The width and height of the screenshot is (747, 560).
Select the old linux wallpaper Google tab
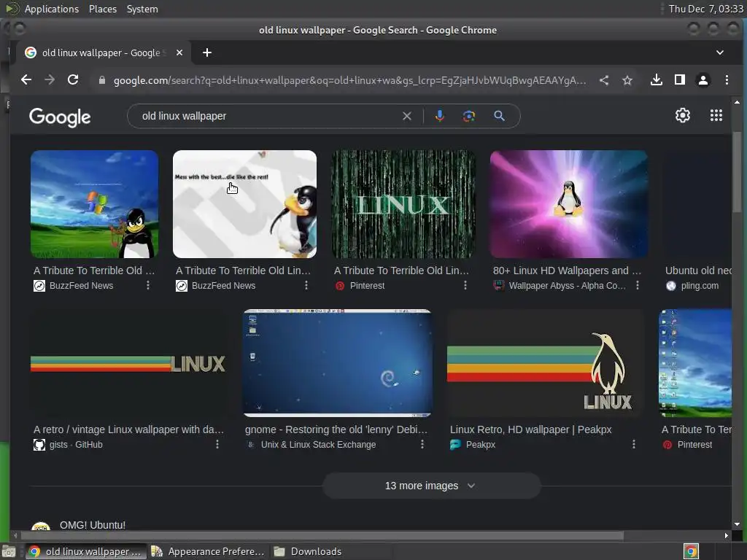click(x=101, y=52)
